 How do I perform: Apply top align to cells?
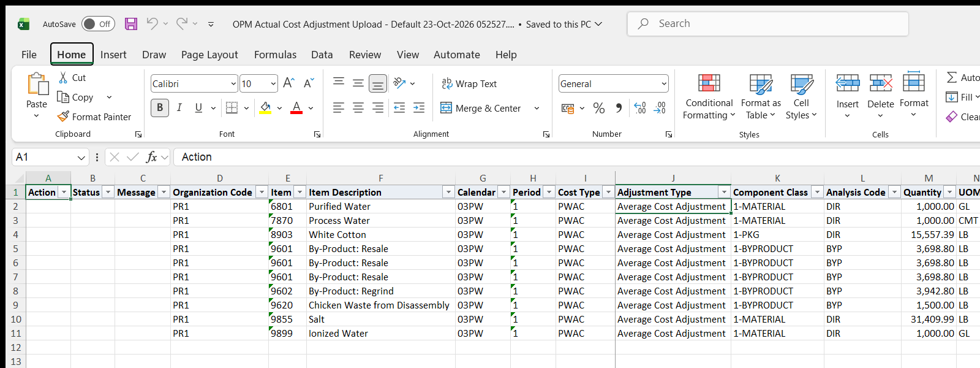(339, 83)
